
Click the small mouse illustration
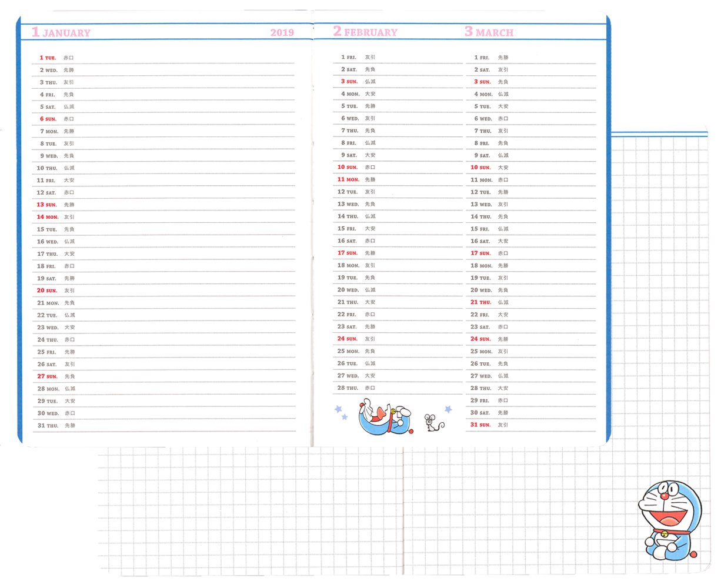430,421
